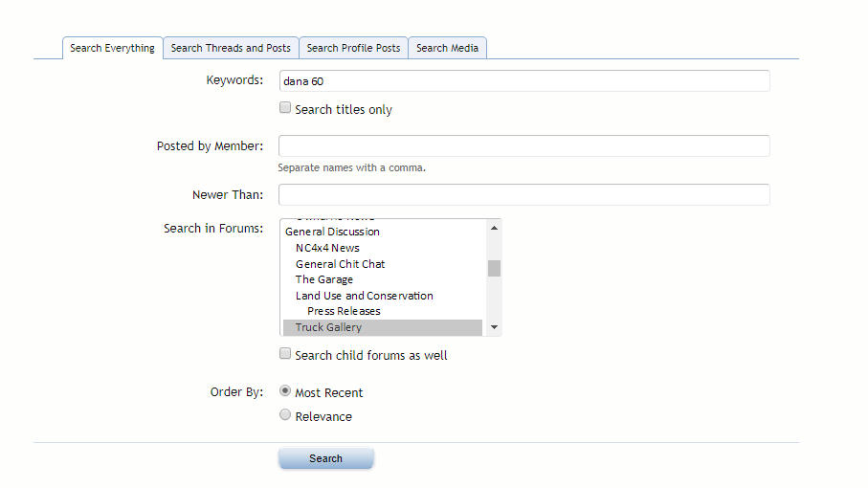868x488 pixels.
Task: Choose the Press Releases subforum
Action: pyautogui.click(x=344, y=311)
